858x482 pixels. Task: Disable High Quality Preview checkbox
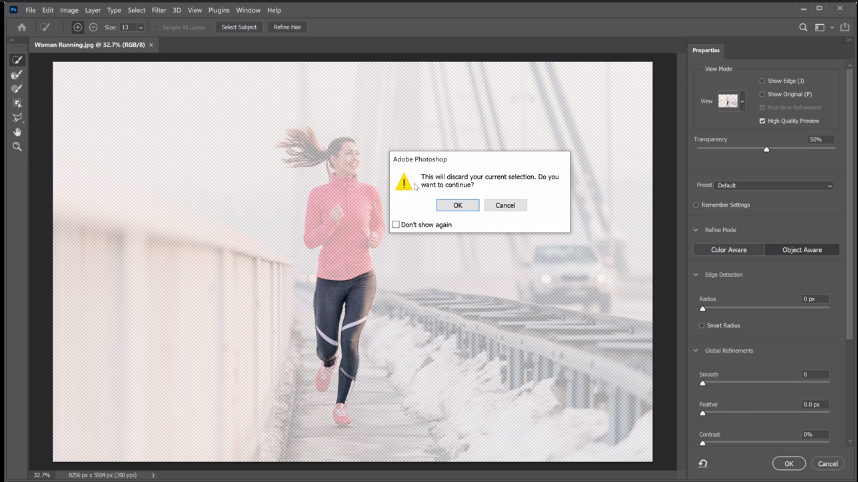coord(762,121)
